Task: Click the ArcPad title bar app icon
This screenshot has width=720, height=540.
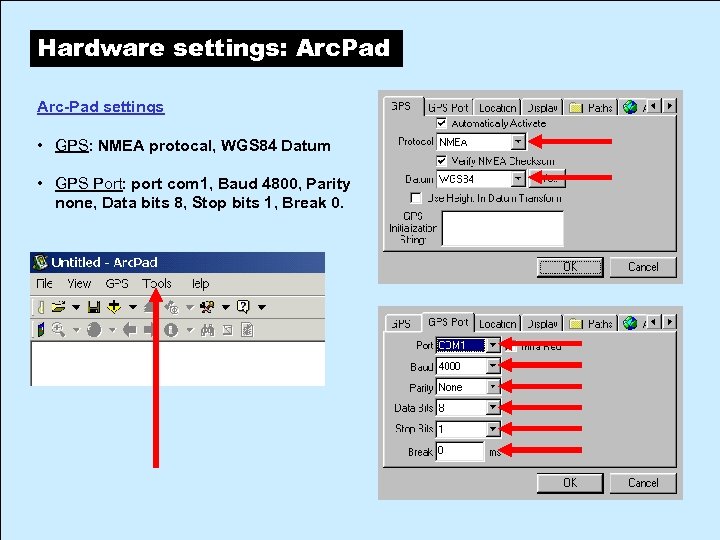Action: (x=40, y=262)
